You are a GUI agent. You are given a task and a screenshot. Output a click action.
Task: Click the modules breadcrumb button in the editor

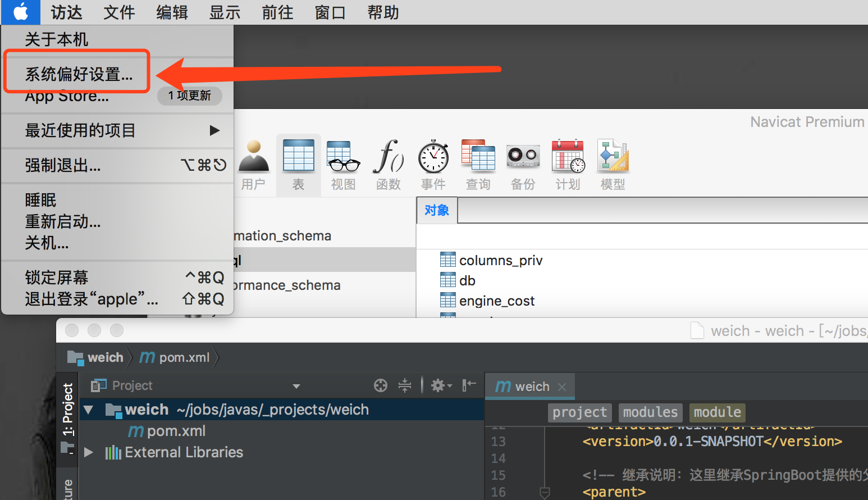click(650, 412)
